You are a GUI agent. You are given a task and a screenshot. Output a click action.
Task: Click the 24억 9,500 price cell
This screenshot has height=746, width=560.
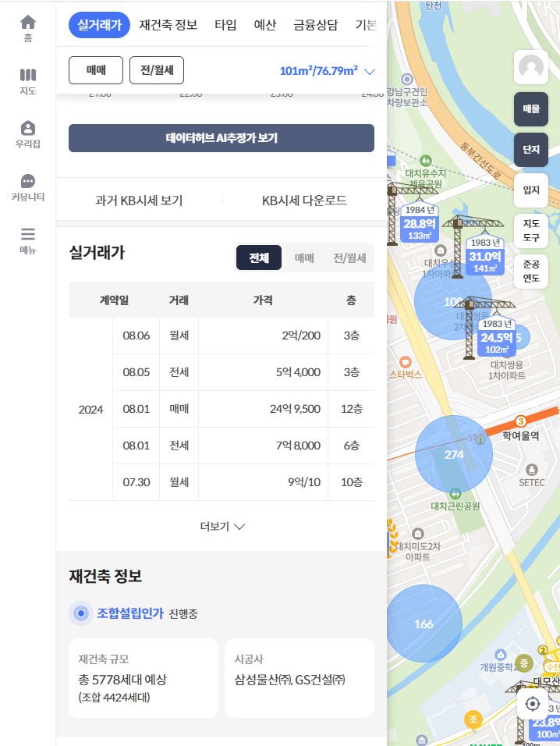pos(263,409)
